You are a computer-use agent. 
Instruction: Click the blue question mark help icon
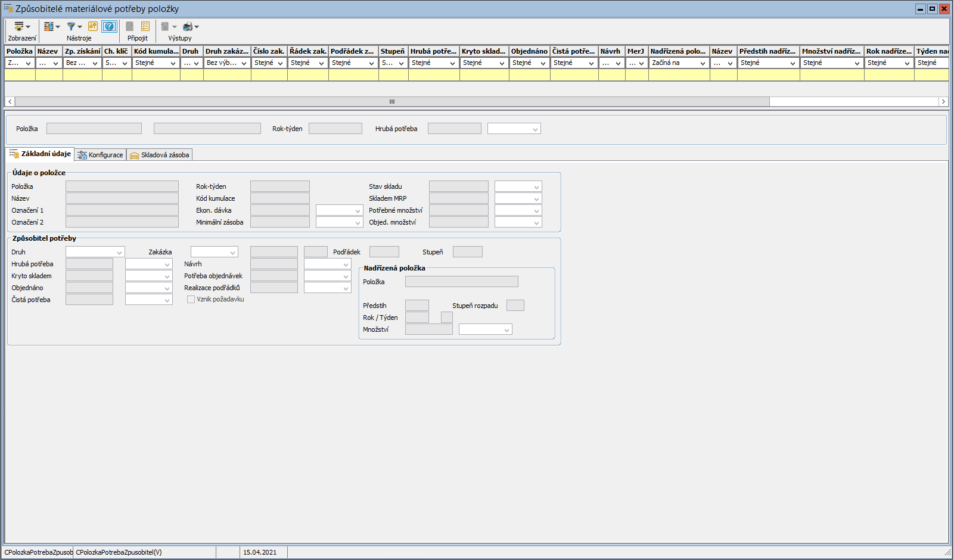[x=109, y=26]
